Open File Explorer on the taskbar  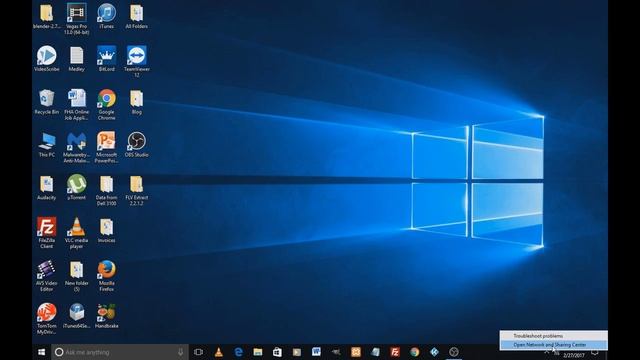click(x=258, y=352)
